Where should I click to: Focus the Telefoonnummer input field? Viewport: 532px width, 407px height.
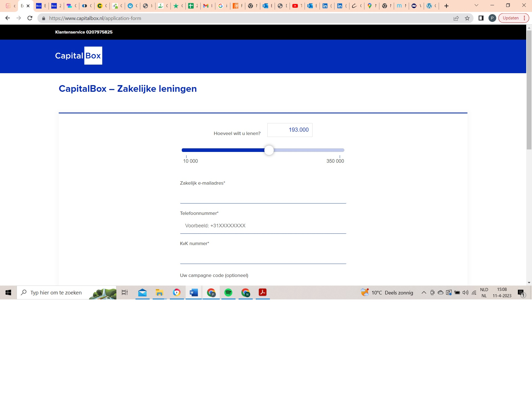(x=263, y=226)
